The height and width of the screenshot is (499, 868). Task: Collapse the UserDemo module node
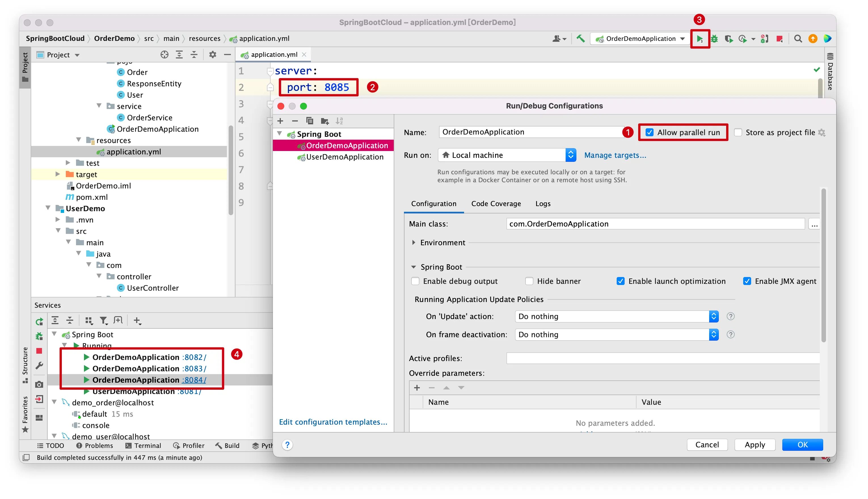coord(48,208)
